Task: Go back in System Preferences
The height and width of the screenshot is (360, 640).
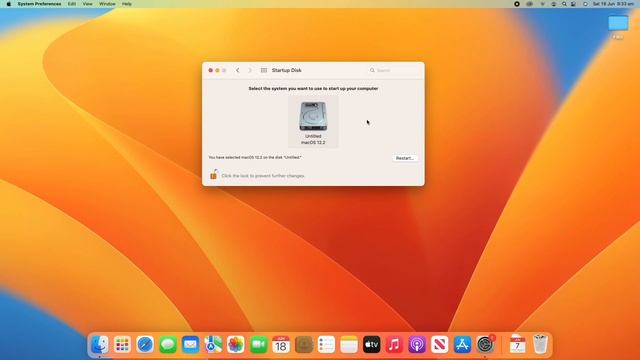Action: (238, 70)
